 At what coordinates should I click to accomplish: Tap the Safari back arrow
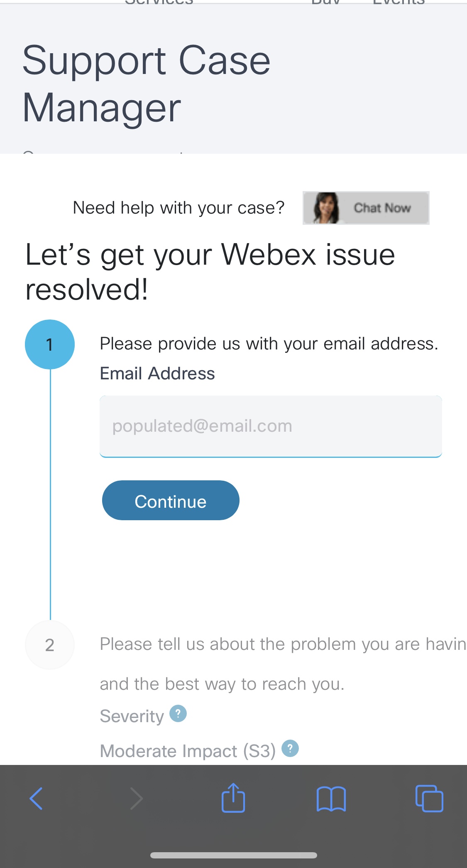tap(36, 799)
